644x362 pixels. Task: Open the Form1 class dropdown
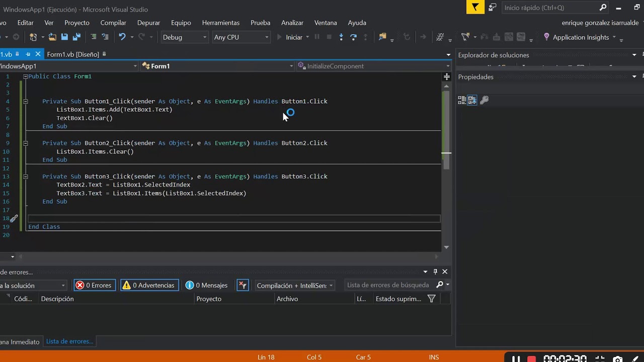(217, 66)
